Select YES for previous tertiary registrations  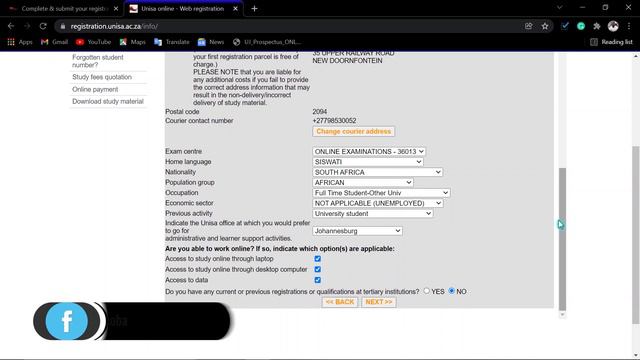[427, 291]
